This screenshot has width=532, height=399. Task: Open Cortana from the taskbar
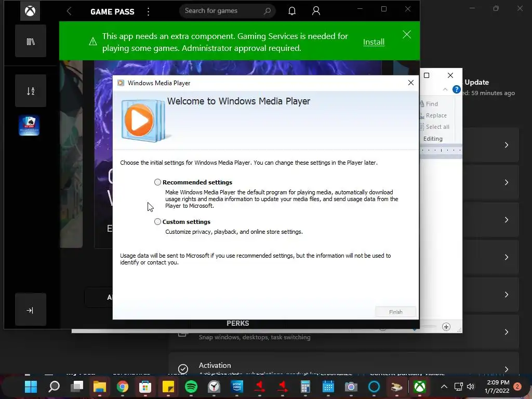click(x=374, y=387)
